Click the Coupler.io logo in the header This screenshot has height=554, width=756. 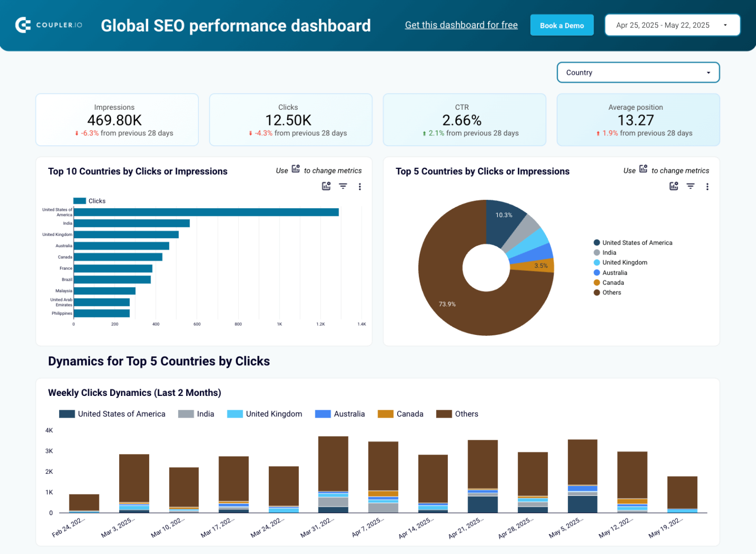click(48, 25)
